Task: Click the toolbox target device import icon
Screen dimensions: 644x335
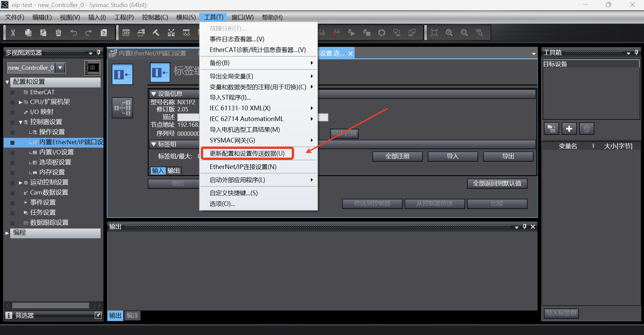Action: (552, 129)
